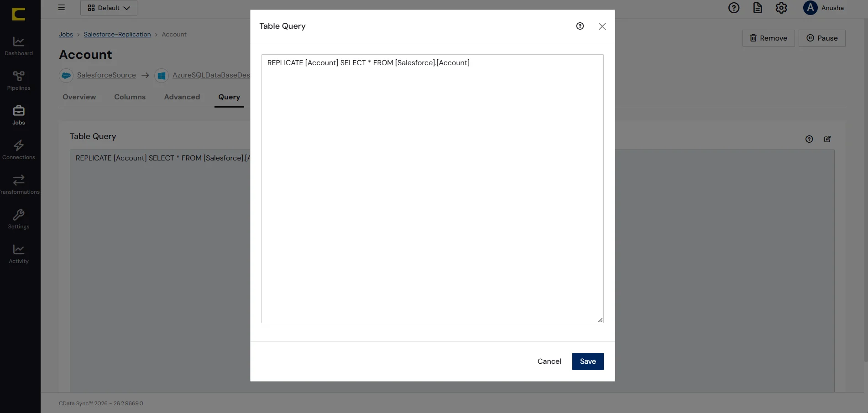868x413 pixels.
Task: Open the SalesforceSource connection link
Action: (106, 75)
